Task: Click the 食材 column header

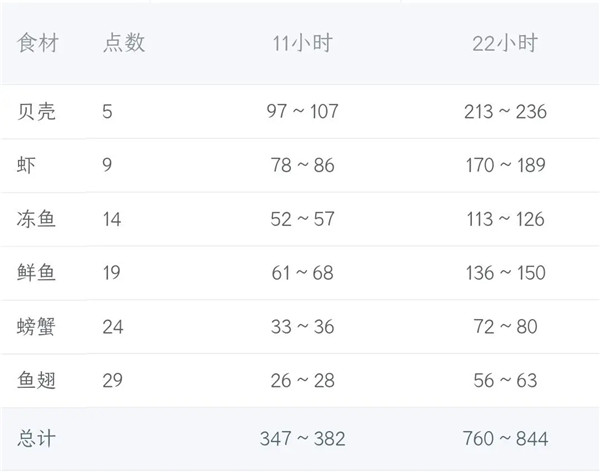Action: [x=38, y=43]
